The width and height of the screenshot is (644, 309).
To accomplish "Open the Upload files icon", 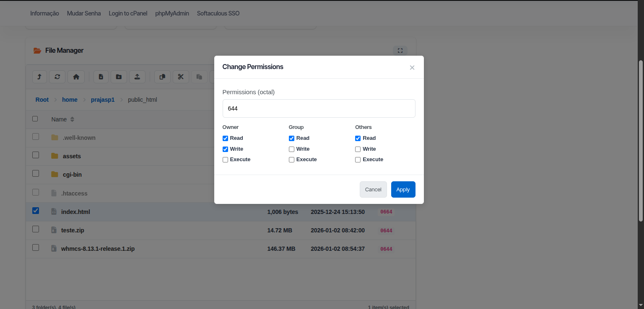I will pyautogui.click(x=137, y=77).
